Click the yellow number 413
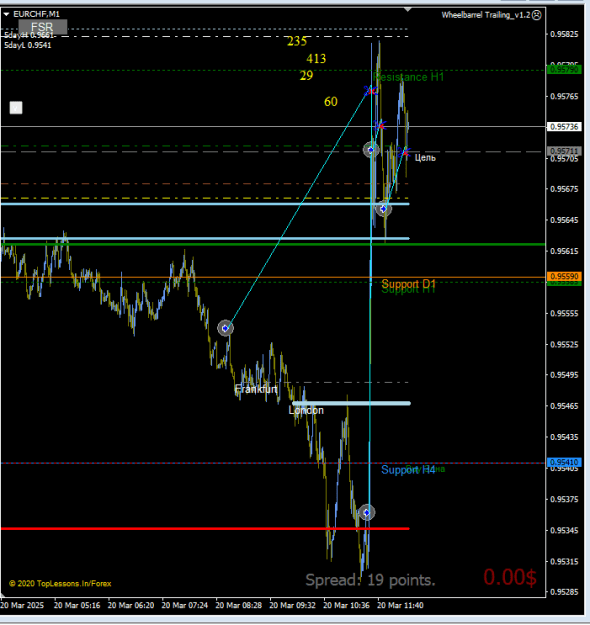 (316, 59)
